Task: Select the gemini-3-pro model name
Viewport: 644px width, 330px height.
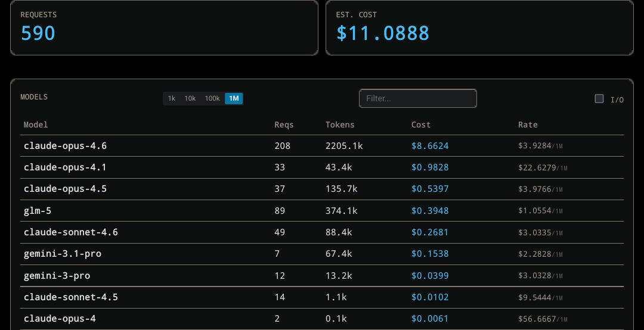Action: pyautogui.click(x=57, y=276)
